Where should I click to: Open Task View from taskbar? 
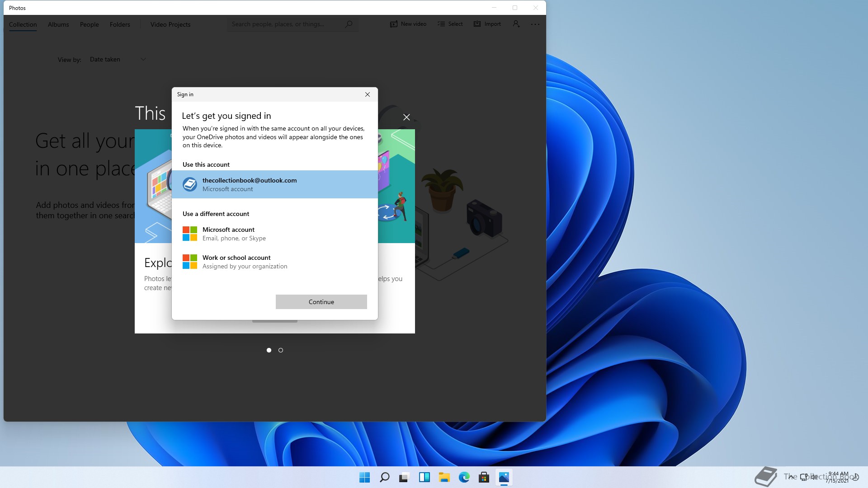click(x=404, y=477)
